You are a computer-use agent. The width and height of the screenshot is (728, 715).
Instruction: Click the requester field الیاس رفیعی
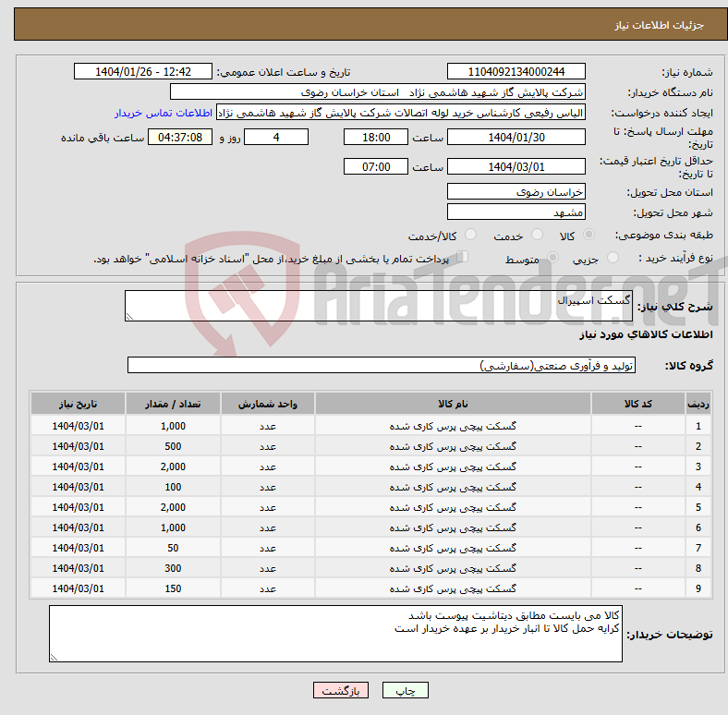click(x=401, y=113)
